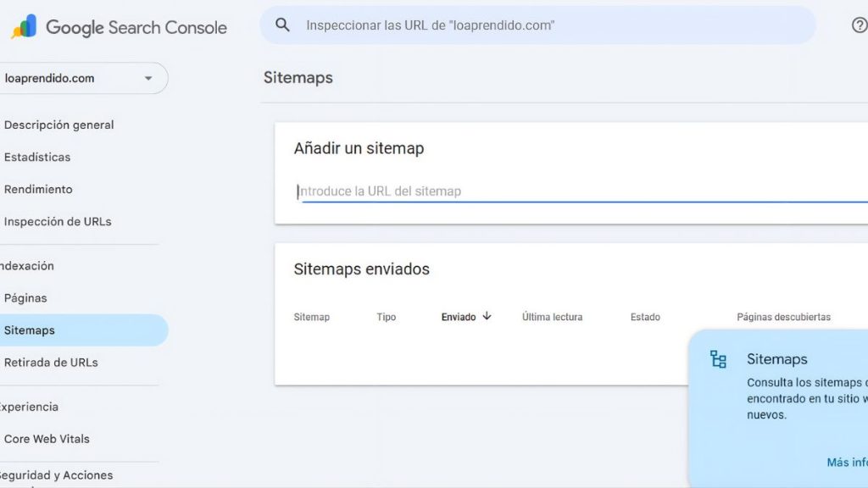Click the Google Search Console logo icon
This screenshot has width=868, height=488.
[x=24, y=26]
